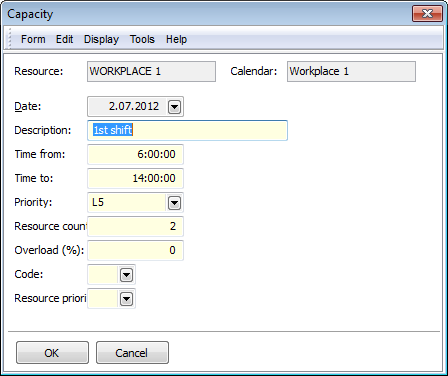This screenshot has width=448, height=376.
Task: Click the Resource: label
Action: click(39, 71)
